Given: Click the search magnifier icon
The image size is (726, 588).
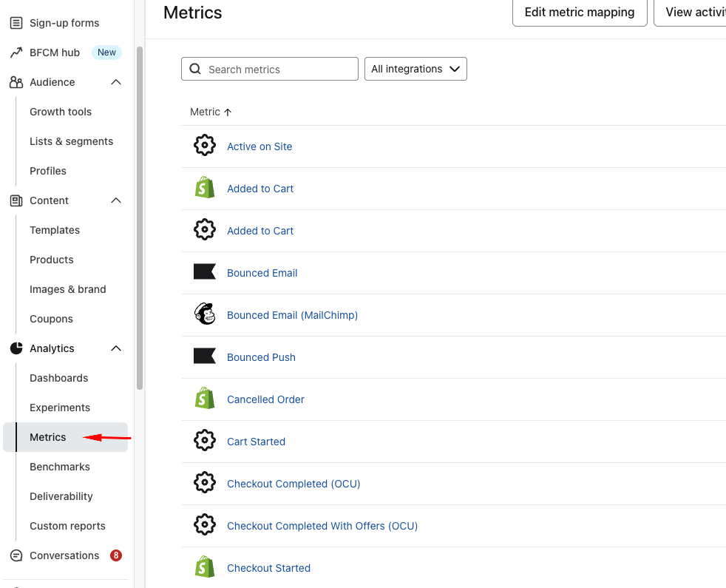Looking at the screenshot, I should (195, 69).
